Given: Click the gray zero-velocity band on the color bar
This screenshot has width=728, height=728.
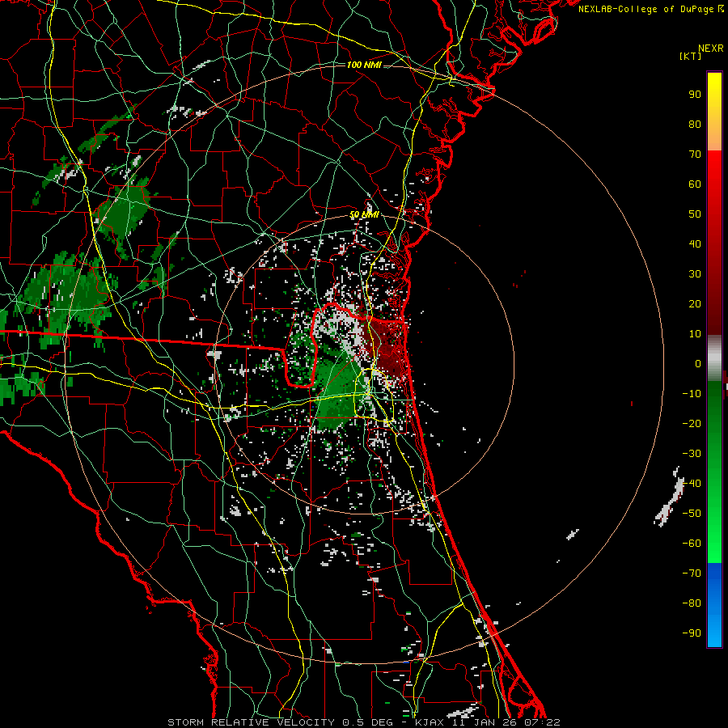Looking at the screenshot, I should [x=714, y=358].
